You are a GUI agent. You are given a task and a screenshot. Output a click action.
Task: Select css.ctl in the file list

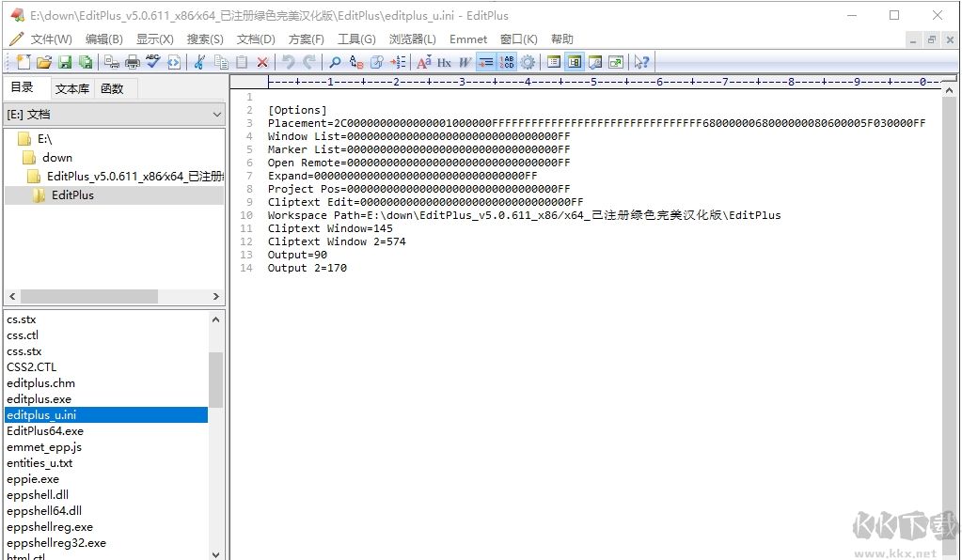coord(23,335)
